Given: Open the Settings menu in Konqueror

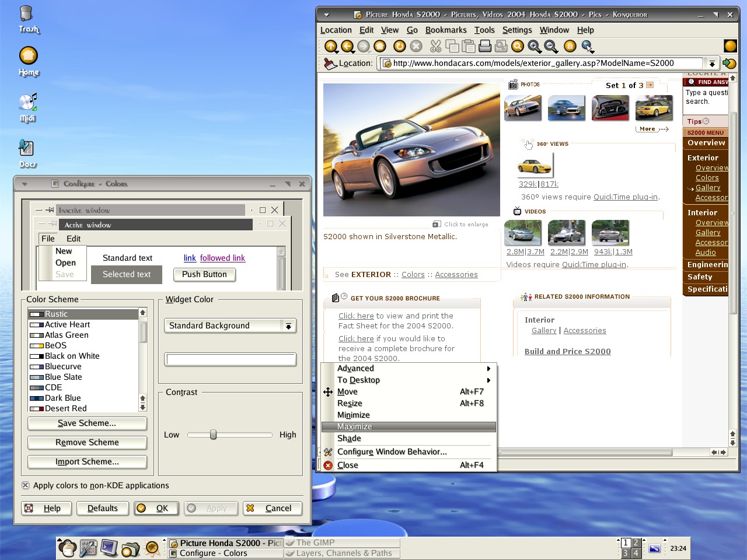Looking at the screenshot, I should tap(517, 30).
